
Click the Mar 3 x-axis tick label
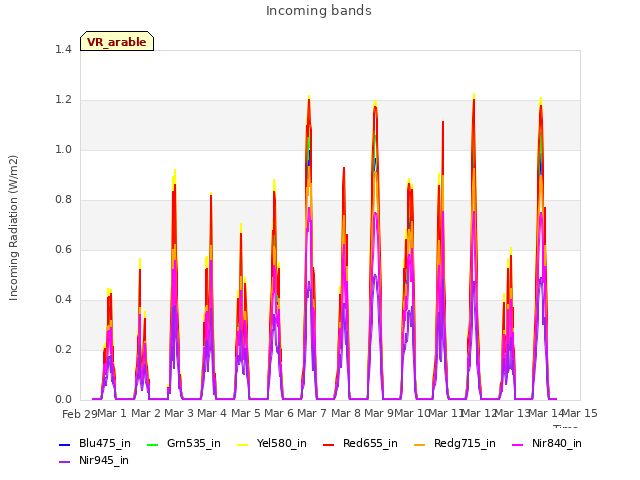click(x=179, y=413)
